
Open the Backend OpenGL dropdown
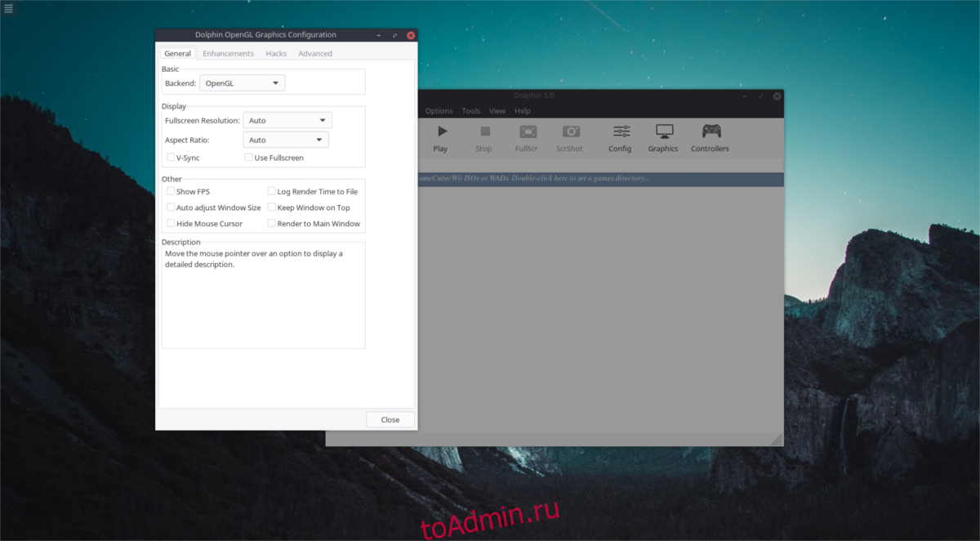(243, 83)
